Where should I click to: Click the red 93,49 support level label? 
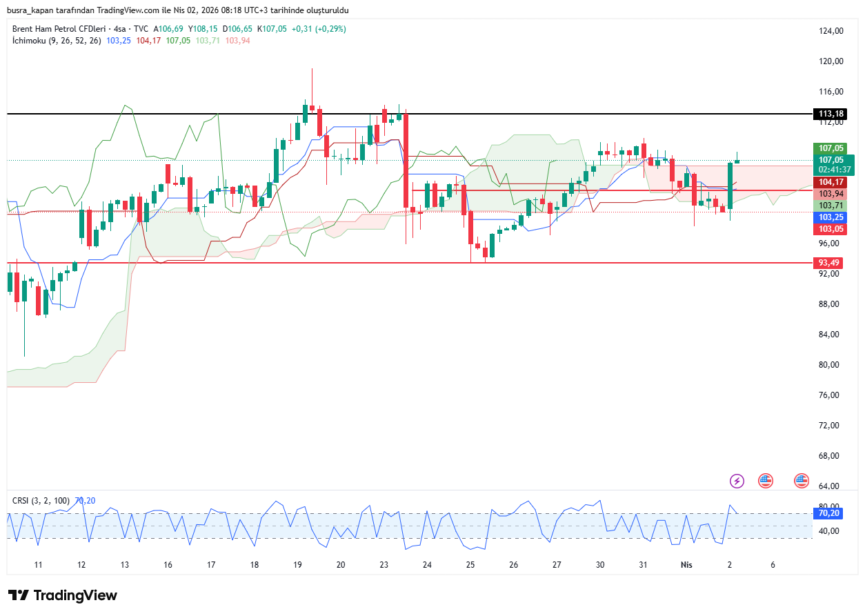(x=830, y=263)
